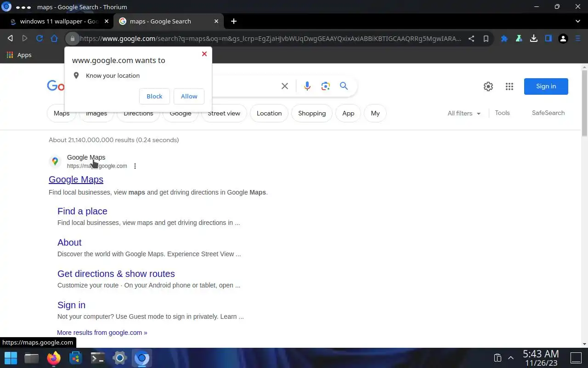The image size is (588, 368).
Task: Open the browser home page icon
Action: (54, 39)
